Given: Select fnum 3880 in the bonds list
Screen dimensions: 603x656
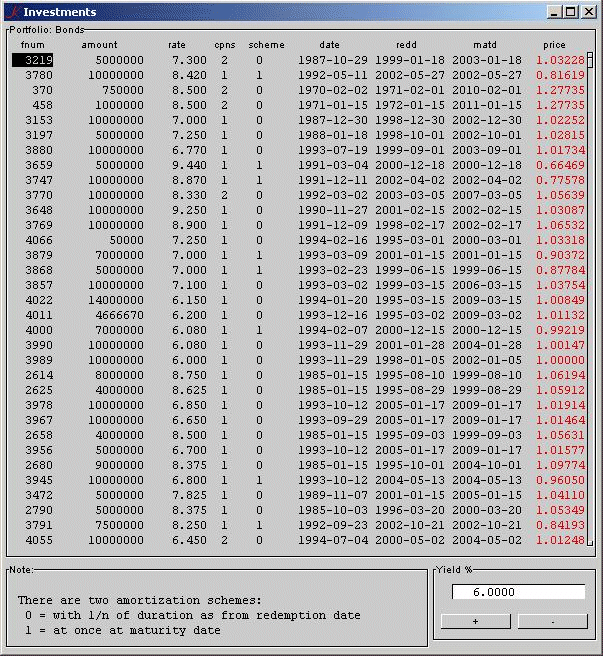Looking at the screenshot, I should coord(39,150).
